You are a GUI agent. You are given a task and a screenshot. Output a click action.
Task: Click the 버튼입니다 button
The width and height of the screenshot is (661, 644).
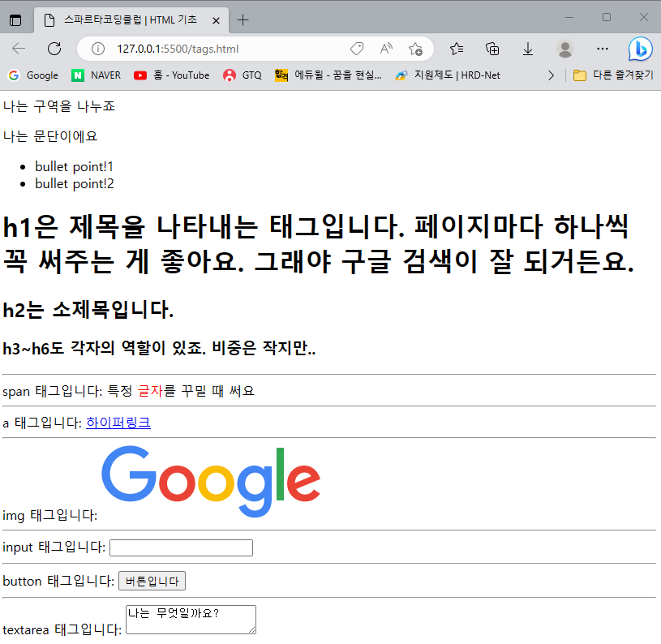tap(152, 581)
